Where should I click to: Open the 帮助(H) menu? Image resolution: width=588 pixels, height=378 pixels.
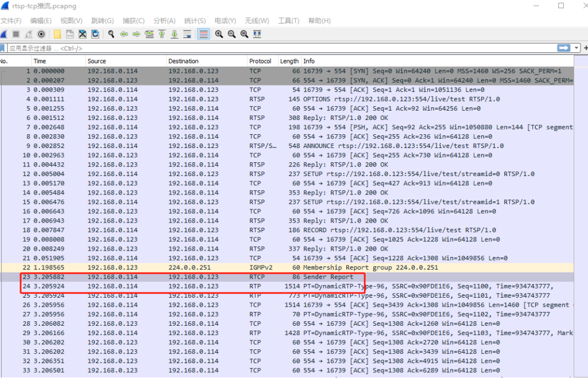pos(319,21)
